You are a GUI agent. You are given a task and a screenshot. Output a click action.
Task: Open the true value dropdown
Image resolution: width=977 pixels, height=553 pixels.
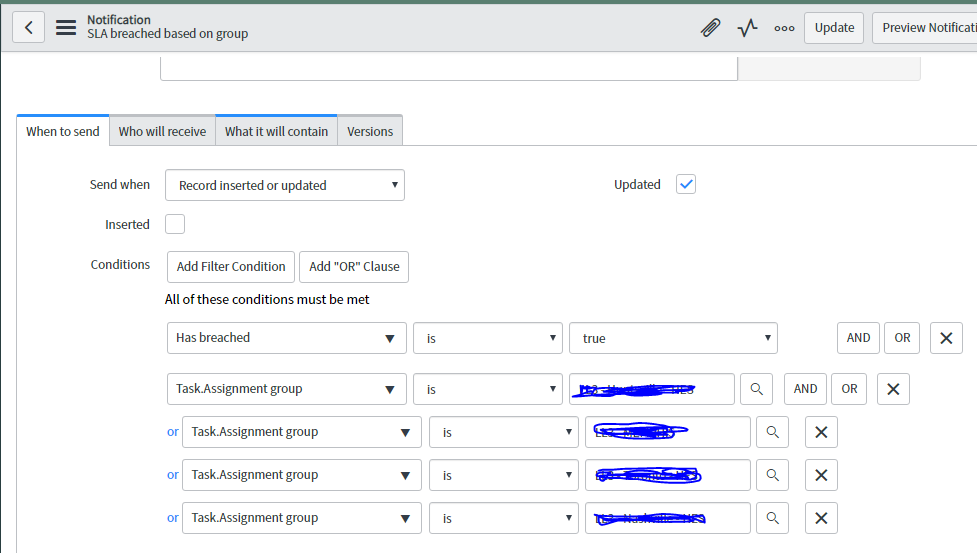[x=673, y=338]
